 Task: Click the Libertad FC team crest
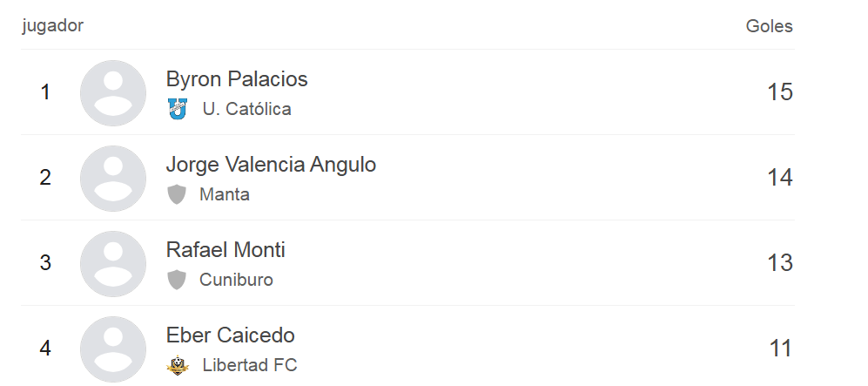[178, 365]
